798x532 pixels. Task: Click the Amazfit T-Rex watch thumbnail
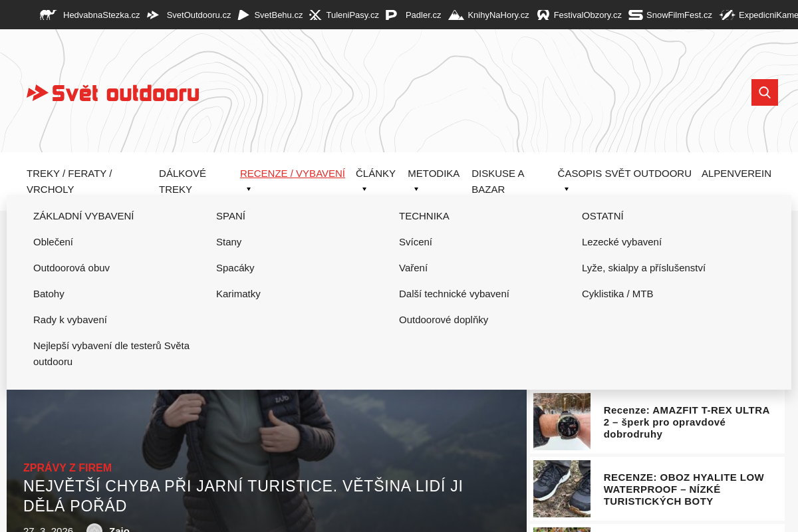pyautogui.click(x=561, y=421)
